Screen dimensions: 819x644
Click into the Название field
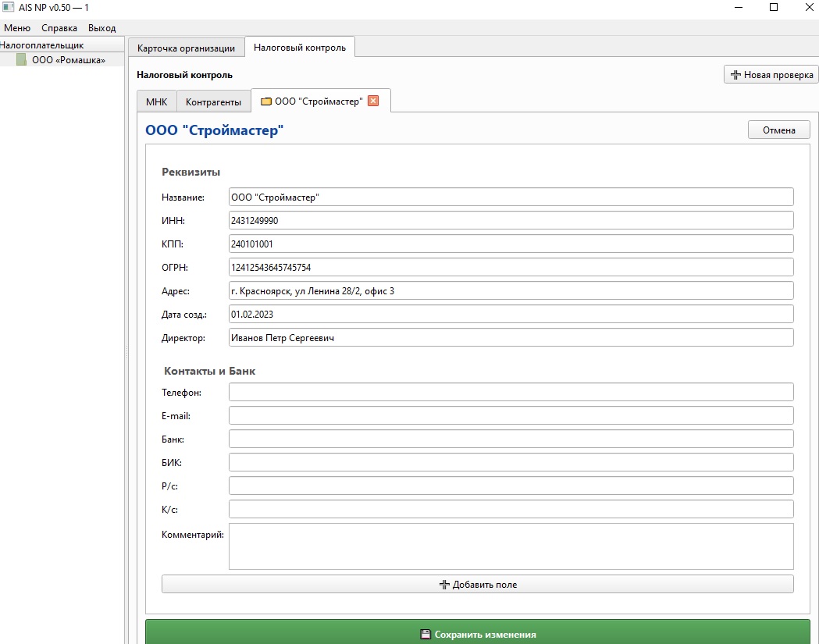511,197
